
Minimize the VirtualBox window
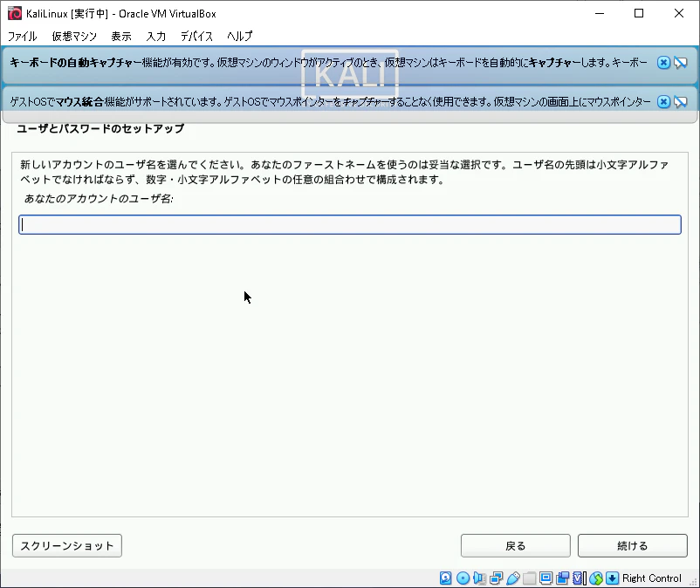[x=600, y=13]
